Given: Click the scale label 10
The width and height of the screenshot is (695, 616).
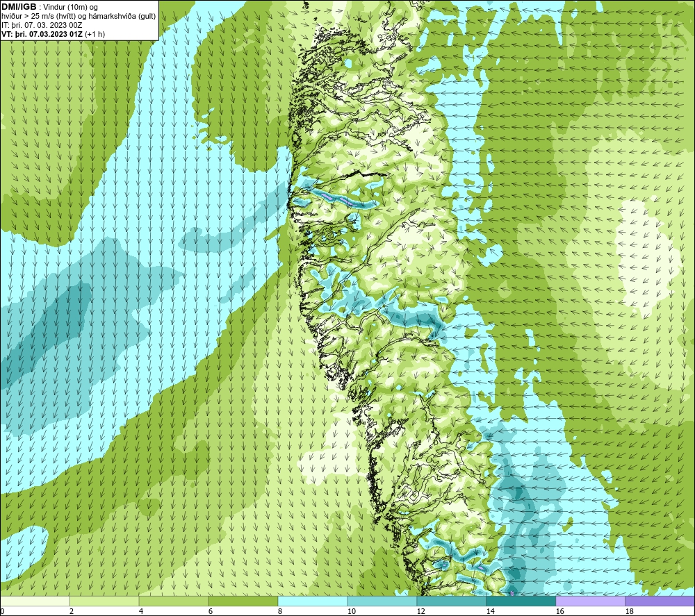Looking at the screenshot, I should tap(351, 611).
